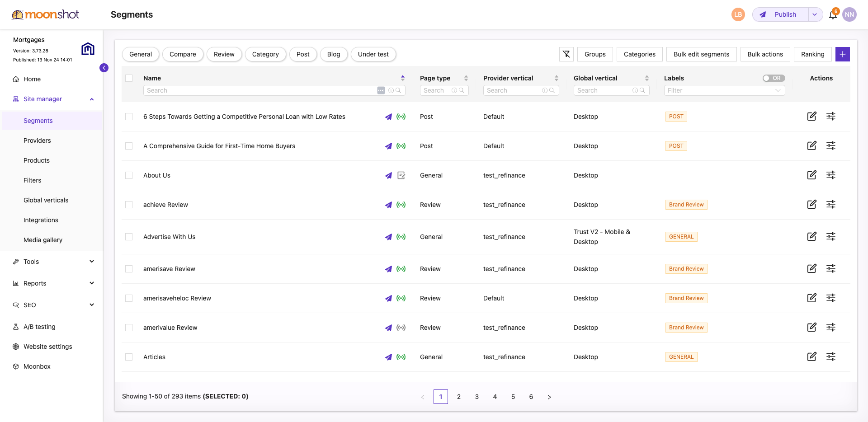Screen dimensions: 868x422
Task: Click the purple plus add segment button
Action: pyautogui.click(x=843, y=54)
